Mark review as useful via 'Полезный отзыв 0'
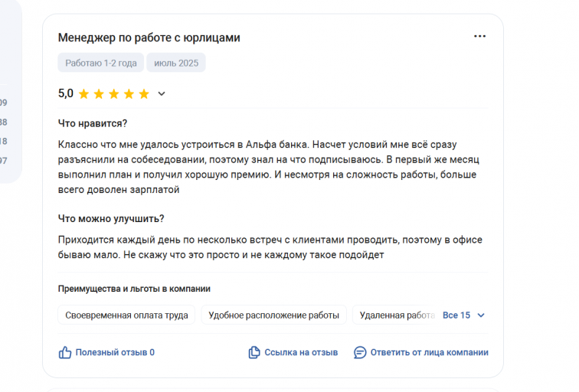Screen dimensions: 579x392 pyautogui.click(x=115, y=352)
